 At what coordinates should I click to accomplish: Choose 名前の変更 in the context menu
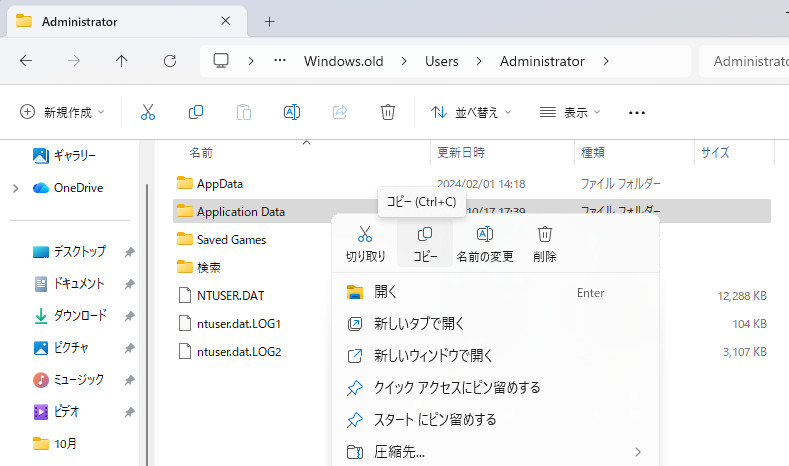(x=485, y=245)
